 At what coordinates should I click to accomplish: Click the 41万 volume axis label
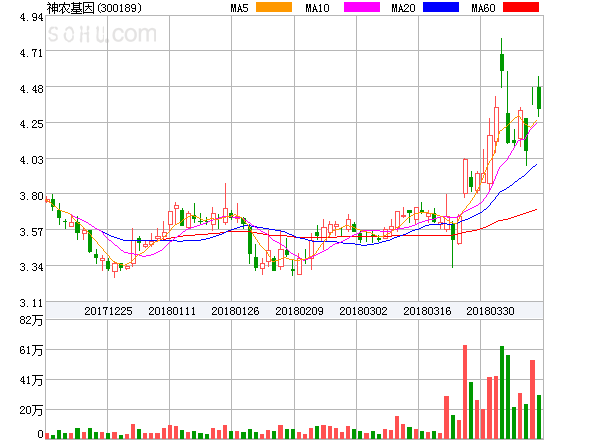pos(31,381)
